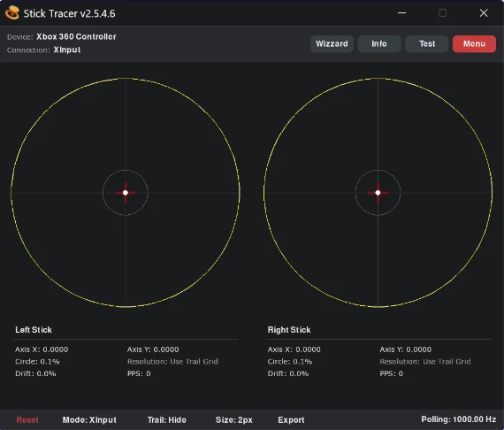Click Right Stick Circle: 0.1% value
Screen dimensions: 504x430
pyautogui.click(x=290, y=362)
